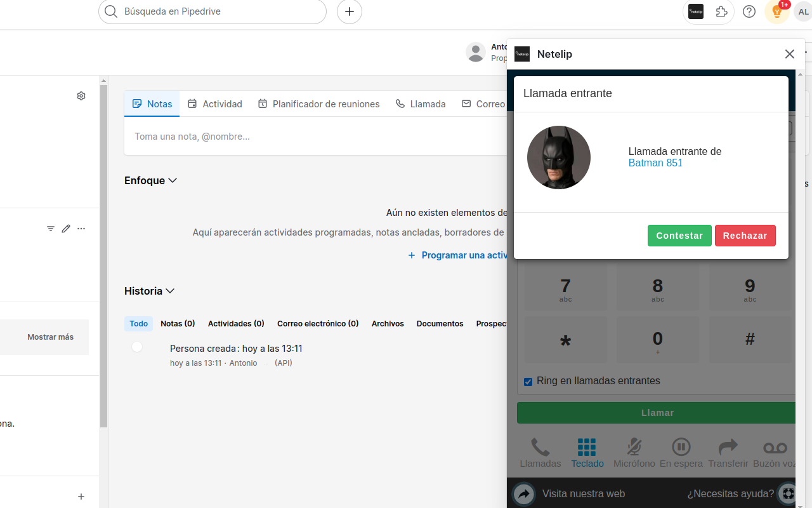Screen dimensions: 812x508
Task: Click the lifebuoy help icon
Action: pyautogui.click(x=787, y=493)
